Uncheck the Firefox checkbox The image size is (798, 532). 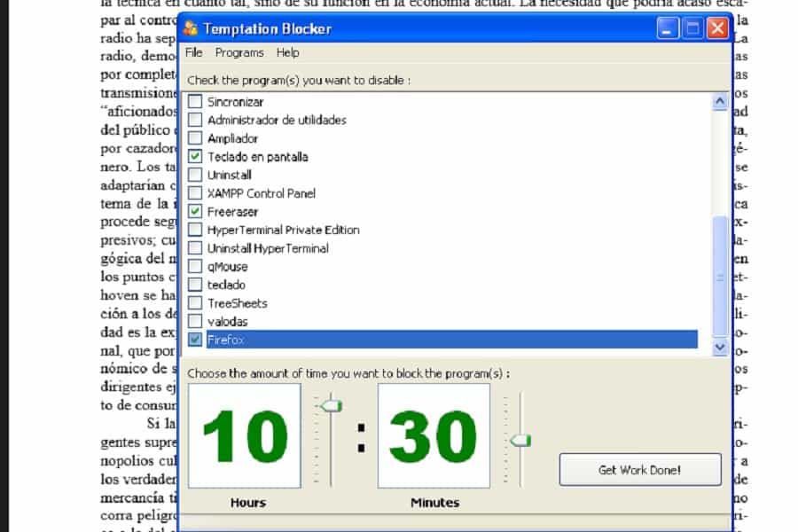coord(195,340)
